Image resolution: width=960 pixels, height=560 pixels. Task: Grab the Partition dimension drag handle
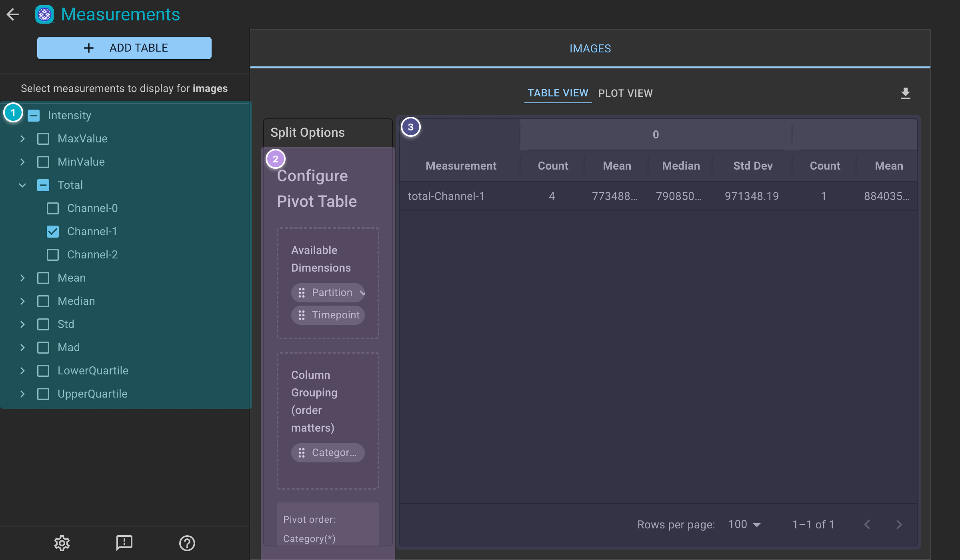(x=302, y=293)
